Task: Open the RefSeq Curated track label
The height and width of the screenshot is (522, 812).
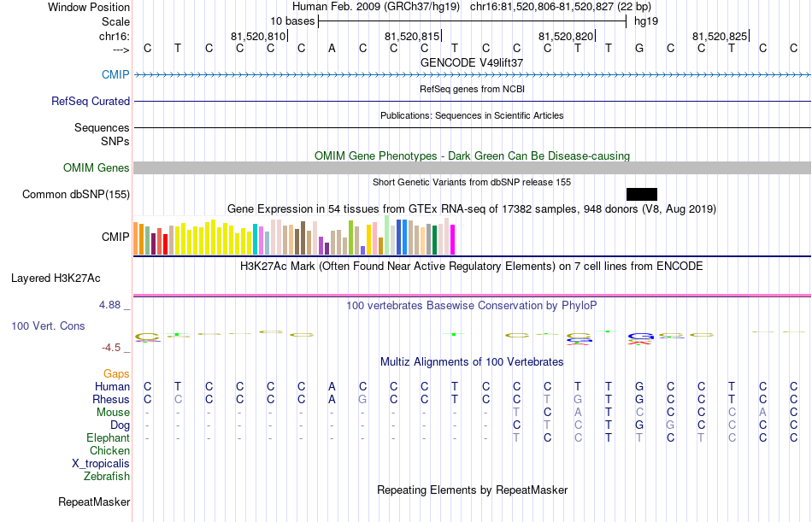Action: 91,101
